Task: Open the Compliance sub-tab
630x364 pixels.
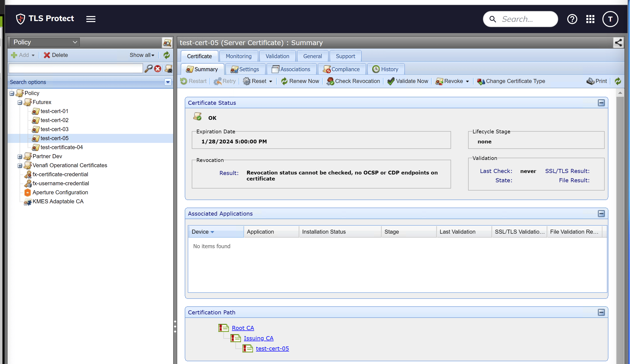Action: pos(342,69)
